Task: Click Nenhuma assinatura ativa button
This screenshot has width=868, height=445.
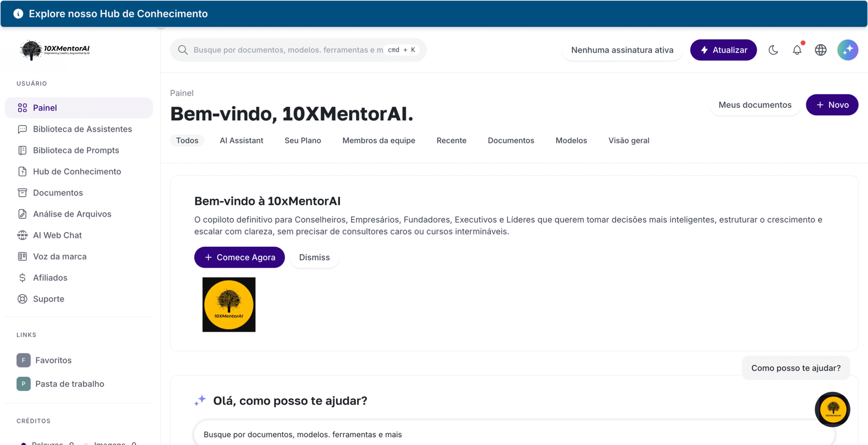Action: coord(622,50)
